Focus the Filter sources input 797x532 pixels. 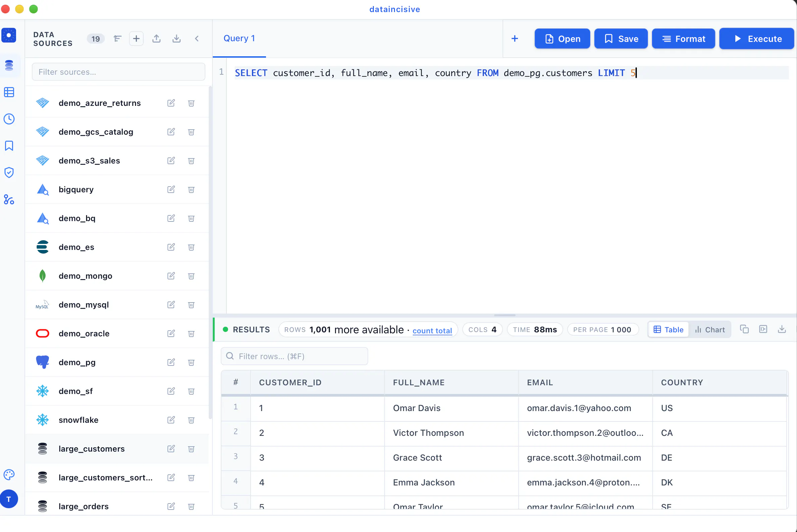point(118,72)
